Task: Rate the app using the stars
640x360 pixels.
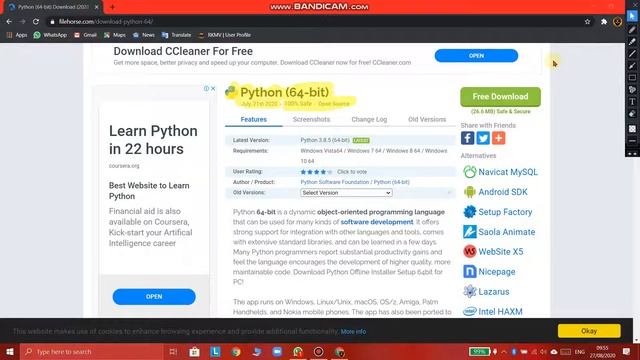Action: coord(316,172)
